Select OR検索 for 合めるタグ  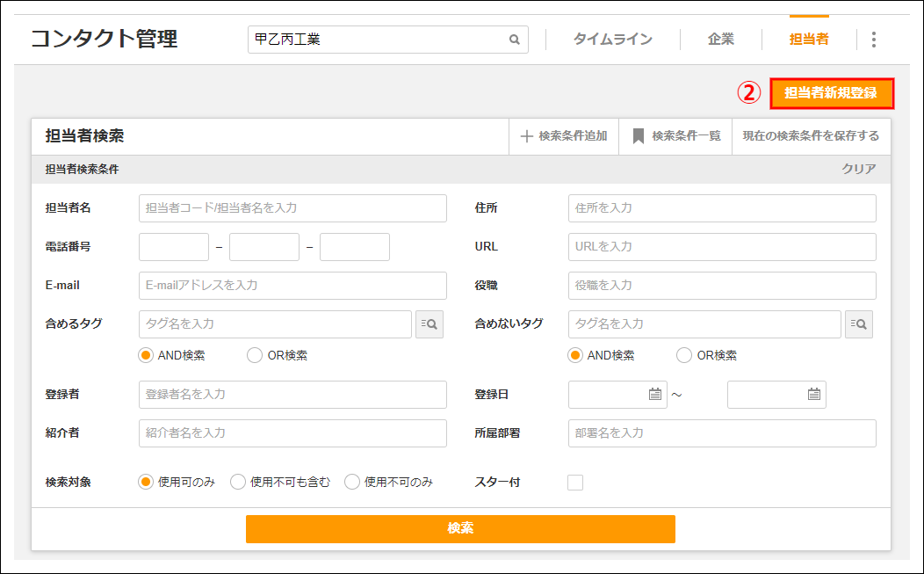tap(255, 356)
